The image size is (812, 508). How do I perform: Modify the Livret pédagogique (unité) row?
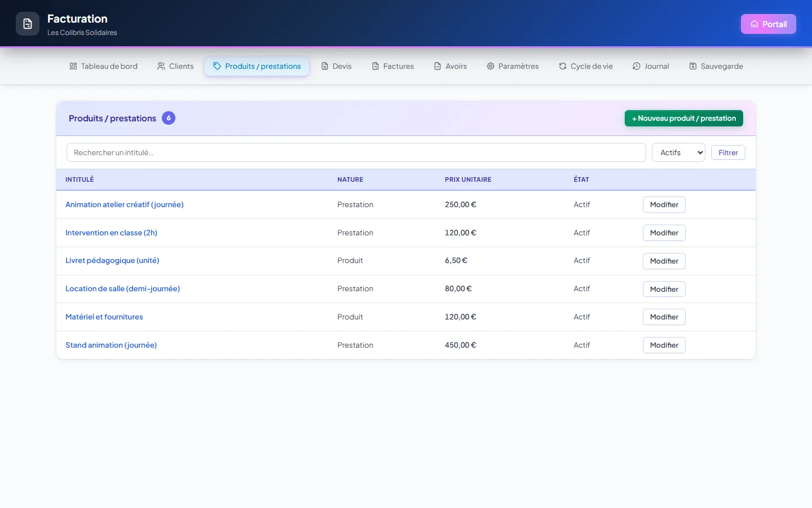coord(664,261)
